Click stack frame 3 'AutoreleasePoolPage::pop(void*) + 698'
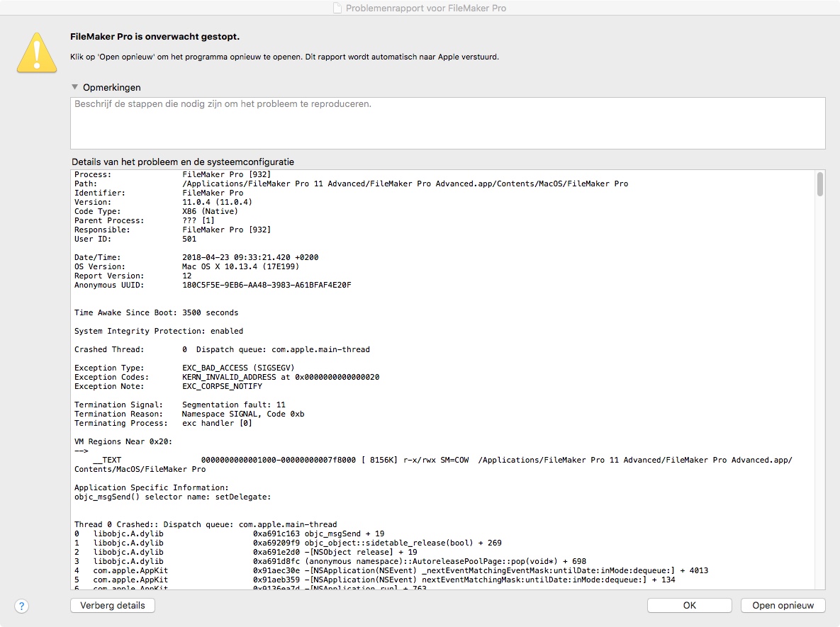840x627 pixels. [x=330, y=561]
